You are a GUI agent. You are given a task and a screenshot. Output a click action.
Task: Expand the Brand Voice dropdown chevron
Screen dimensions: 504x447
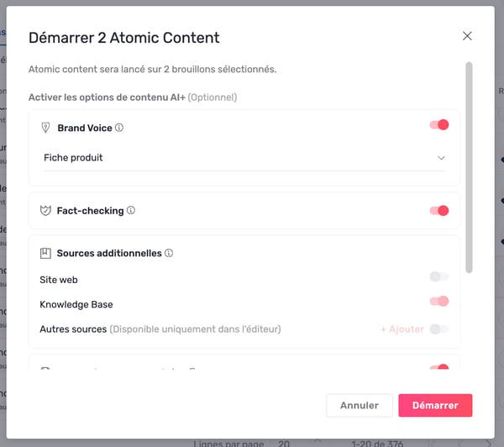(x=441, y=158)
